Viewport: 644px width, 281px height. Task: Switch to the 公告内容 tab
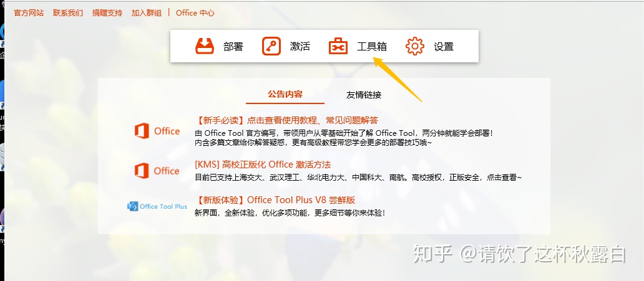point(285,94)
